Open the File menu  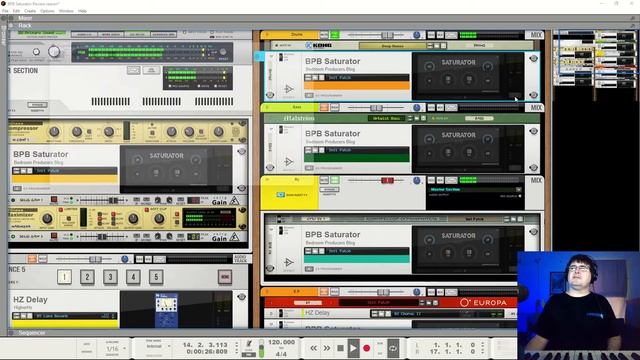click(5, 11)
